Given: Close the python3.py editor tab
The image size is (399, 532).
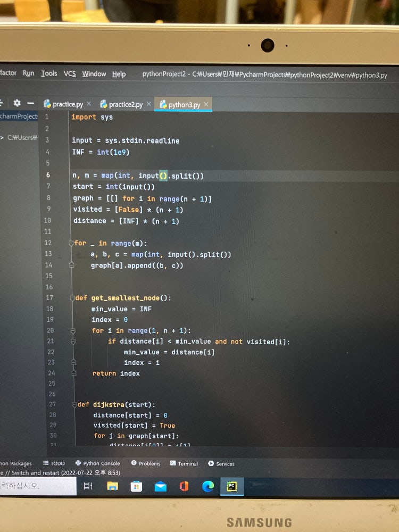Looking at the screenshot, I should click(x=206, y=104).
